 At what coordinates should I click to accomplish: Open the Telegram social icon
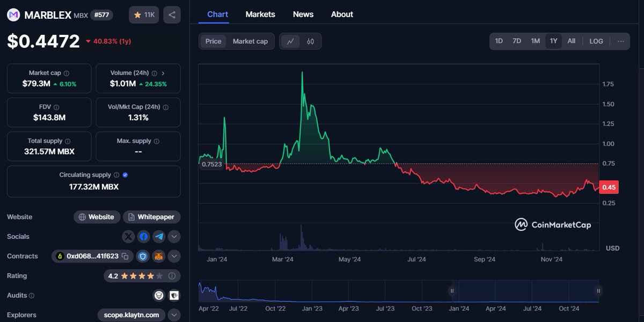pyautogui.click(x=158, y=236)
